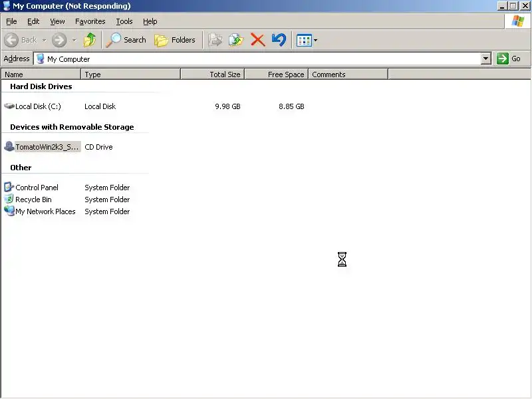Viewport: 532px width, 399px height.
Task: Select the Recycle Bin icon
Action: tap(9, 199)
